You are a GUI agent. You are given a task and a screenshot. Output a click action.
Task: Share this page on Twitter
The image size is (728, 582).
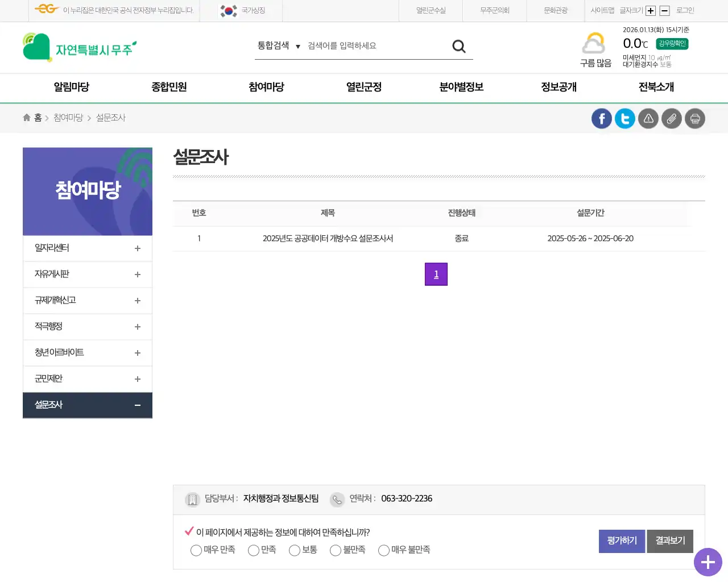[624, 118]
